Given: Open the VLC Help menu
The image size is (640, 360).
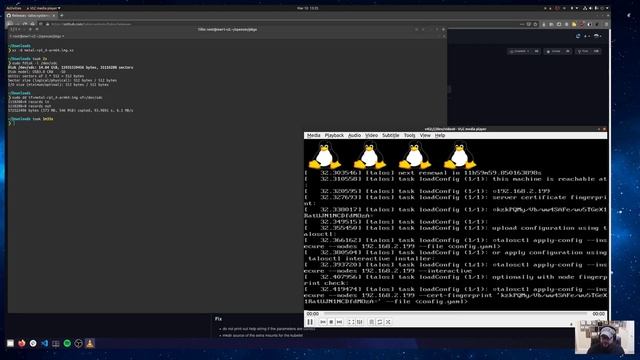Looking at the screenshot, I should click(440, 135).
